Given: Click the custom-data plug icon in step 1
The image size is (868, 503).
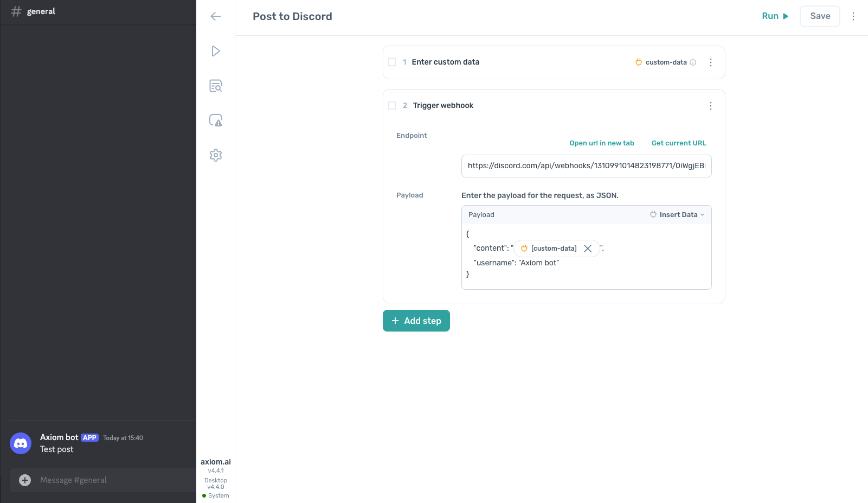Looking at the screenshot, I should coord(639,62).
